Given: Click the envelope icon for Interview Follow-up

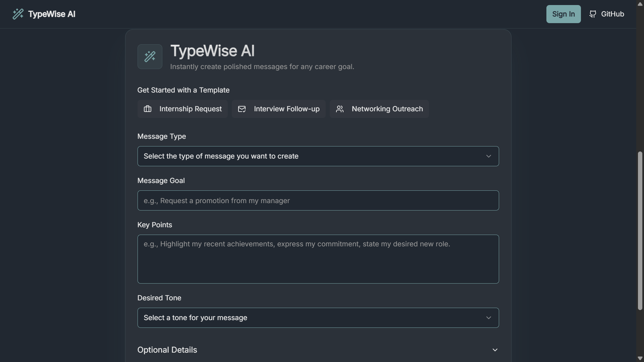Looking at the screenshot, I should click(242, 109).
